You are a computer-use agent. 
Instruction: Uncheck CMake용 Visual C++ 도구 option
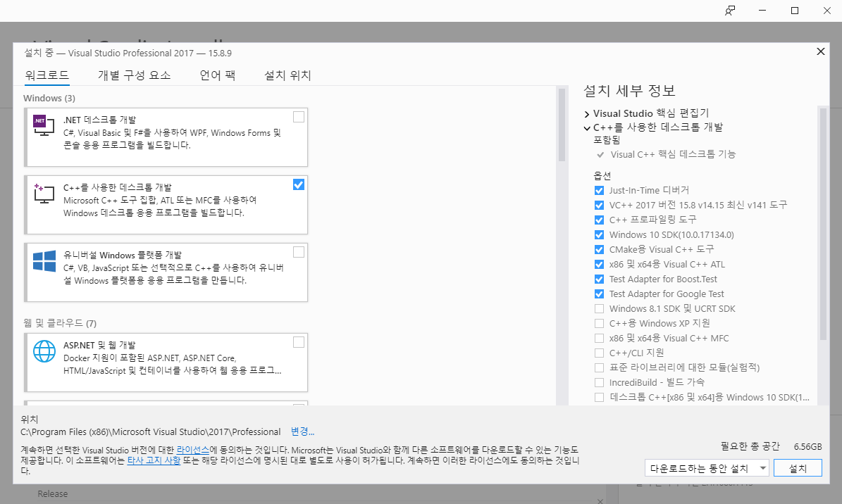(x=600, y=250)
